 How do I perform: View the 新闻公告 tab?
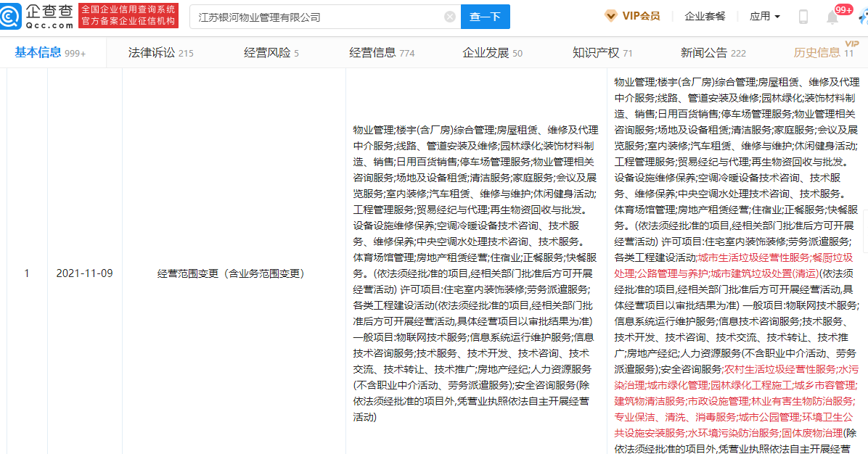coord(713,52)
